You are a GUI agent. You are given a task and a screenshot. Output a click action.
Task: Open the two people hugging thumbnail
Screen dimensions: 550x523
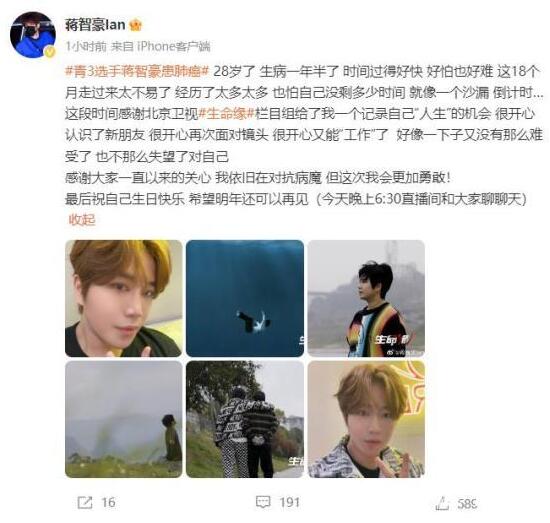[x=245, y=419]
